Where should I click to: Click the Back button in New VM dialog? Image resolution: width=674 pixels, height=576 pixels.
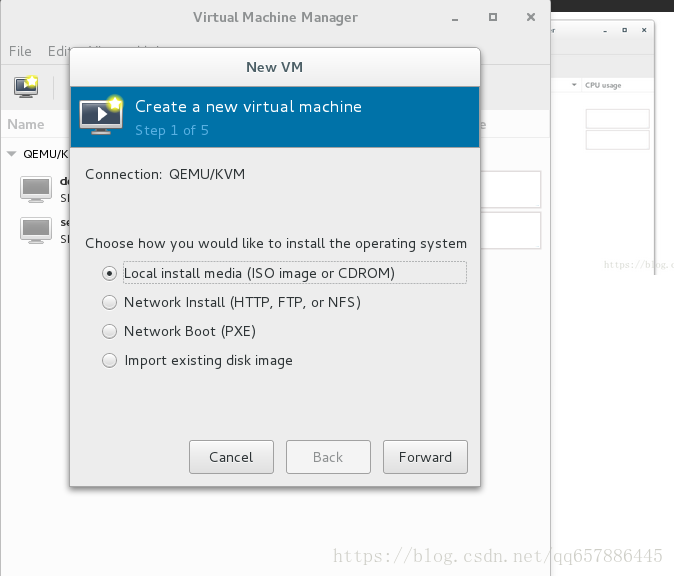click(x=328, y=457)
